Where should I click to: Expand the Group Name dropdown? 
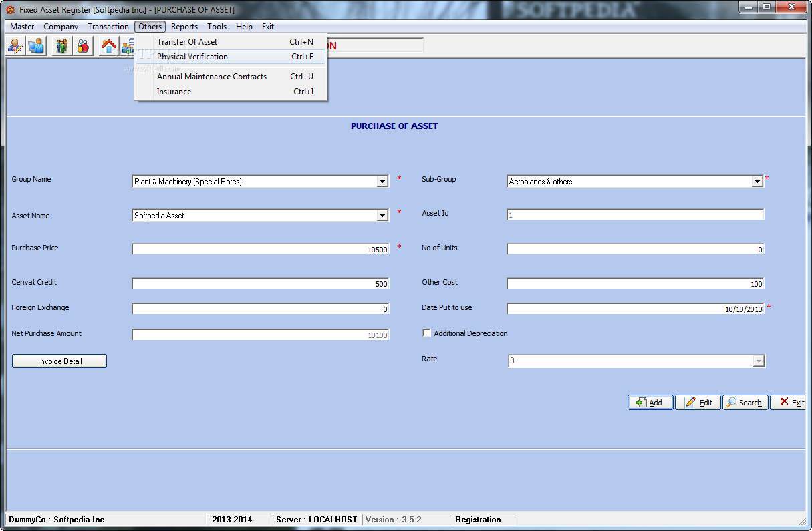[x=382, y=182]
